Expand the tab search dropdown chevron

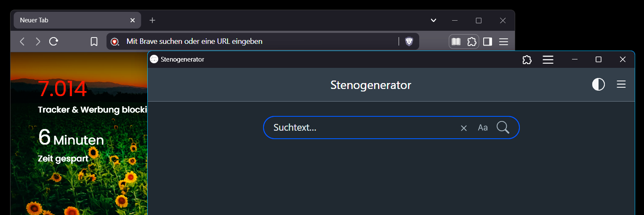[434, 20]
